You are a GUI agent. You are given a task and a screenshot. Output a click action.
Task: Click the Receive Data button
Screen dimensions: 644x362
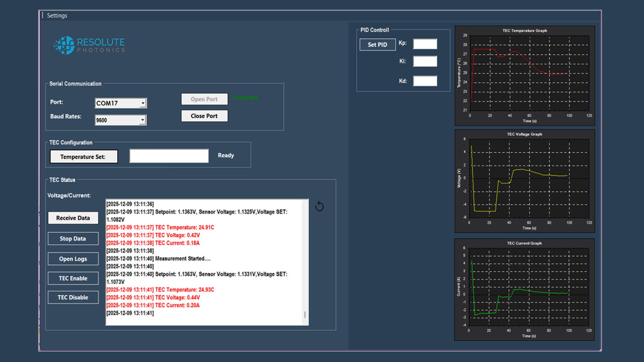(73, 218)
